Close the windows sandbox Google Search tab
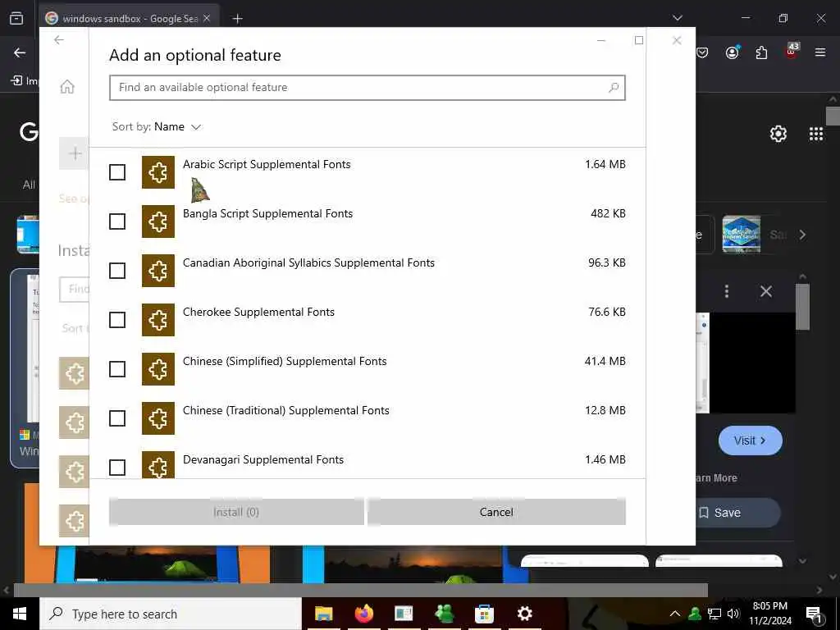 (x=207, y=18)
